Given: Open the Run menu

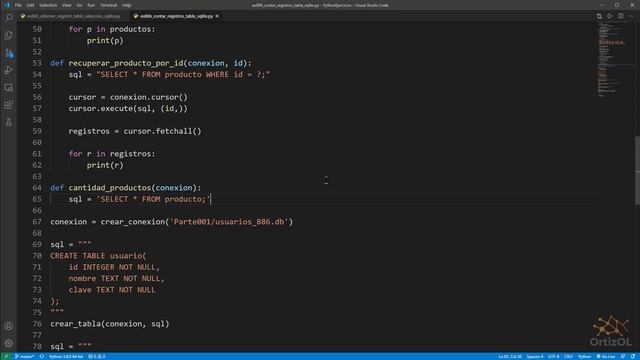Looking at the screenshot, I should pos(91,5).
